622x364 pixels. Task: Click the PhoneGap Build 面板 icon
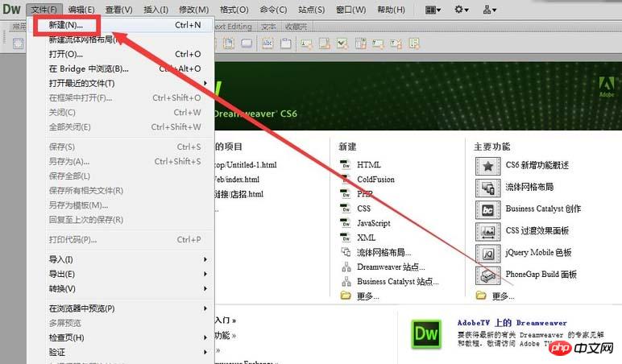click(488, 275)
